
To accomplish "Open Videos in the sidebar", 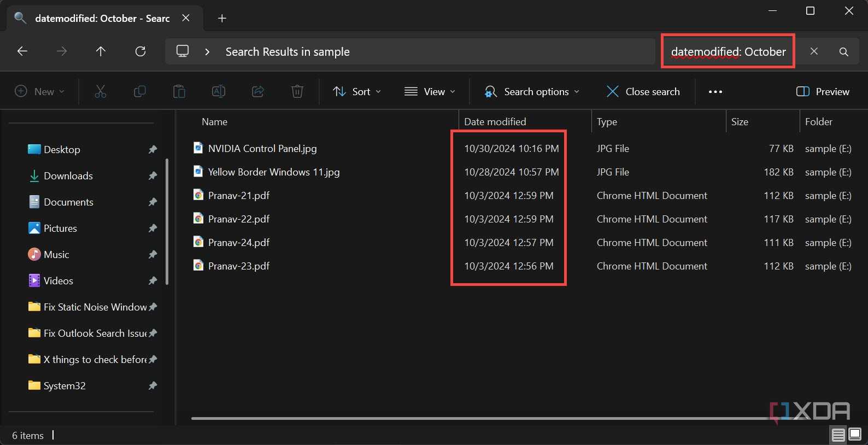I will click(58, 280).
